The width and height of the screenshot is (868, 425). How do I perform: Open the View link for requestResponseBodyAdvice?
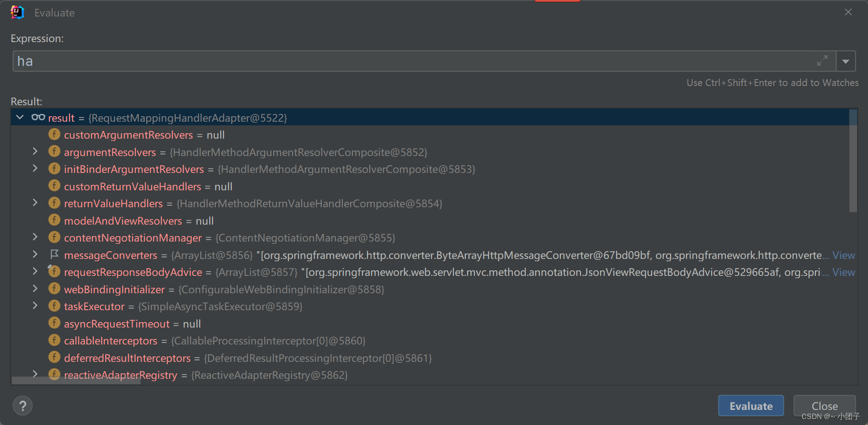click(x=843, y=272)
